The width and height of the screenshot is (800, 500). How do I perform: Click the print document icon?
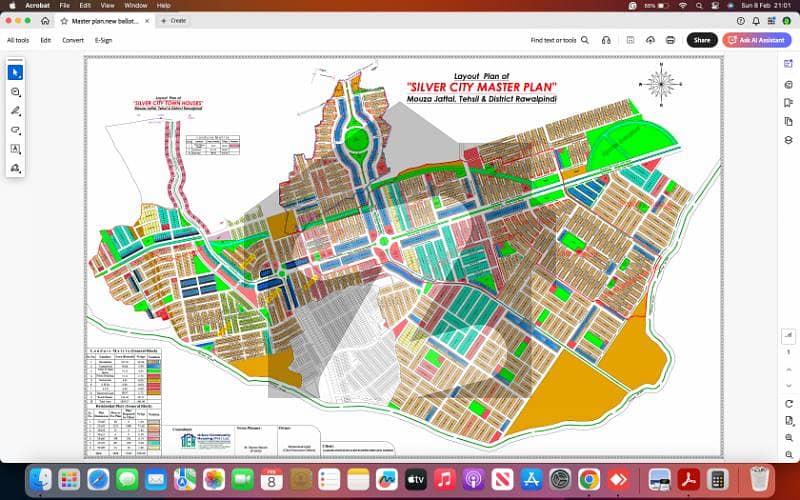(670, 40)
